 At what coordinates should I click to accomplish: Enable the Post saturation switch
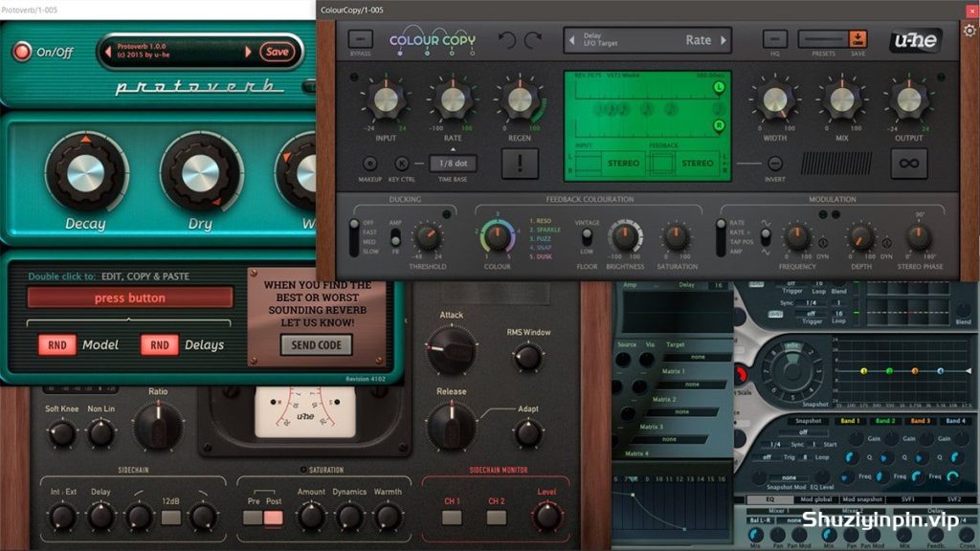pyautogui.click(x=273, y=518)
